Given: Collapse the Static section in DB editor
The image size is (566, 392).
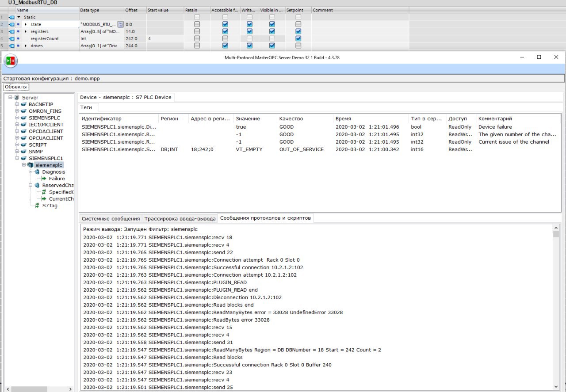Looking at the screenshot, I should [19, 17].
